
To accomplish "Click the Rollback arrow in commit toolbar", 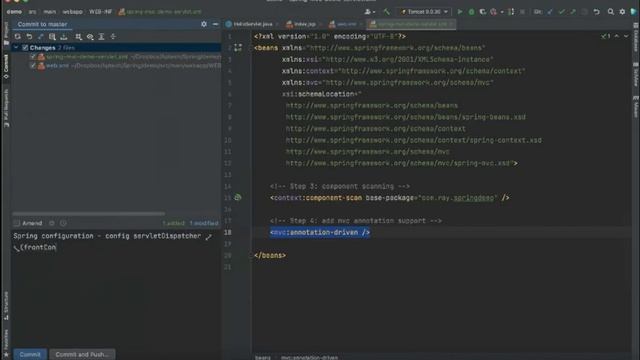I will 29,37.
